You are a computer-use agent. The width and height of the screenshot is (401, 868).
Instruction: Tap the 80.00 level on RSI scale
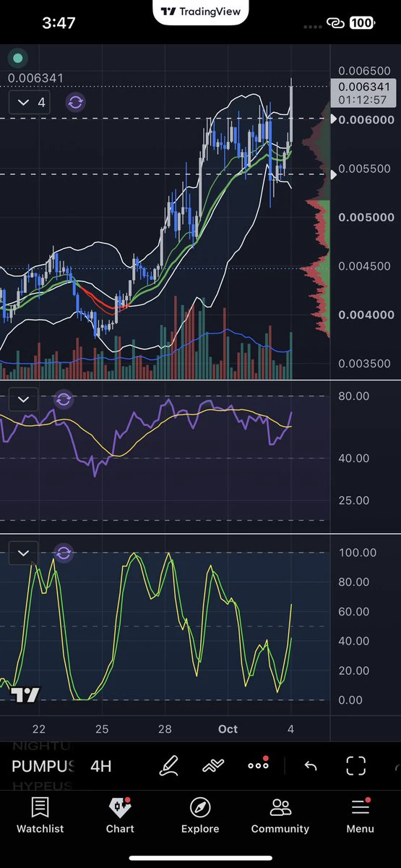(x=353, y=396)
